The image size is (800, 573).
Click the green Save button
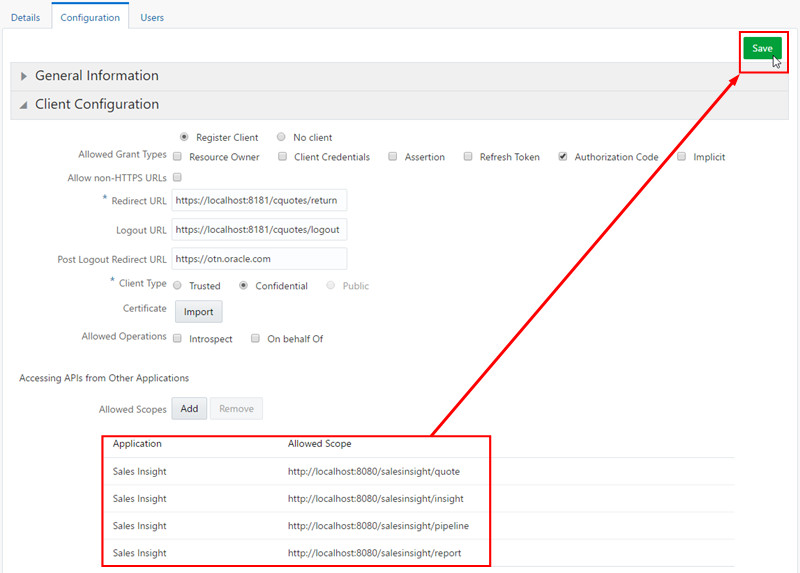pos(762,48)
